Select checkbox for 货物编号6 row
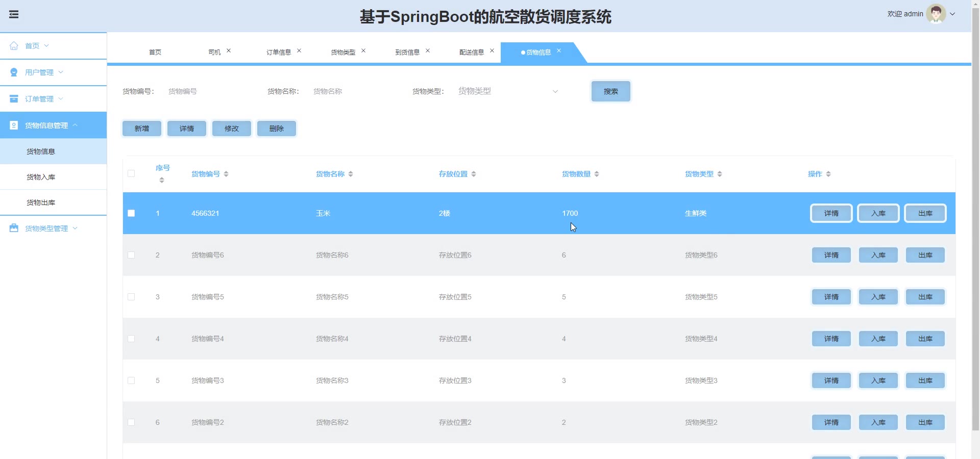The image size is (980, 459). pos(131,255)
